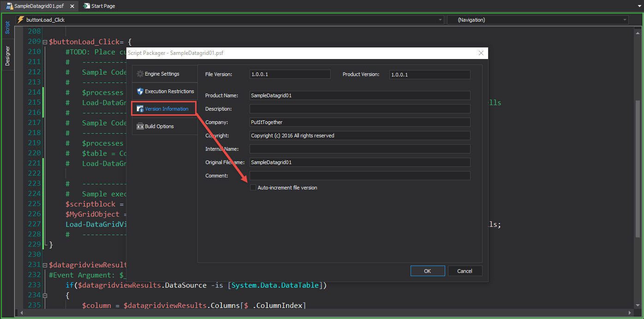The width and height of the screenshot is (644, 319).
Task: Click the Copyright text field
Action: (360, 136)
